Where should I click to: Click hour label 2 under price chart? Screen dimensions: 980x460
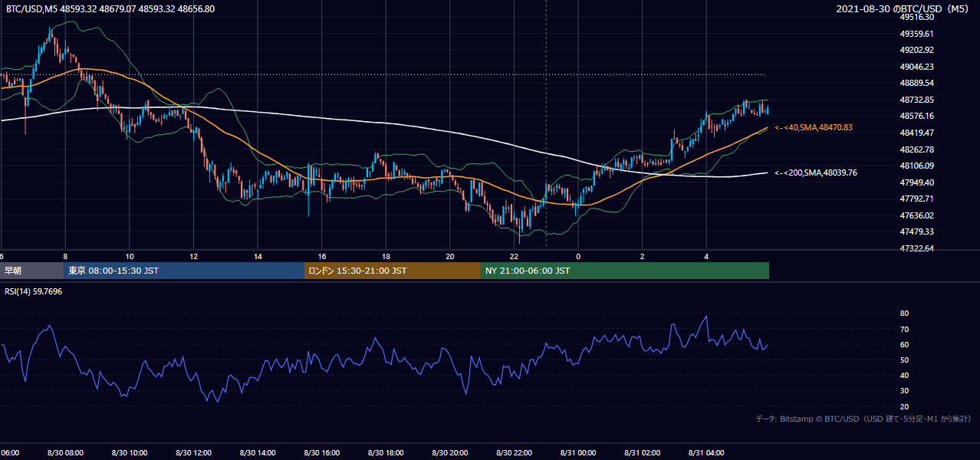click(x=642, y=256)
